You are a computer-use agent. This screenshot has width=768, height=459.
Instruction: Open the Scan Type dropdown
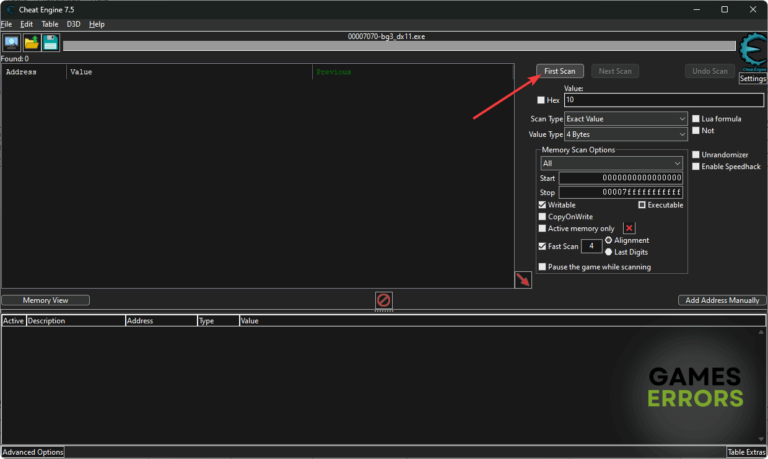624,119
